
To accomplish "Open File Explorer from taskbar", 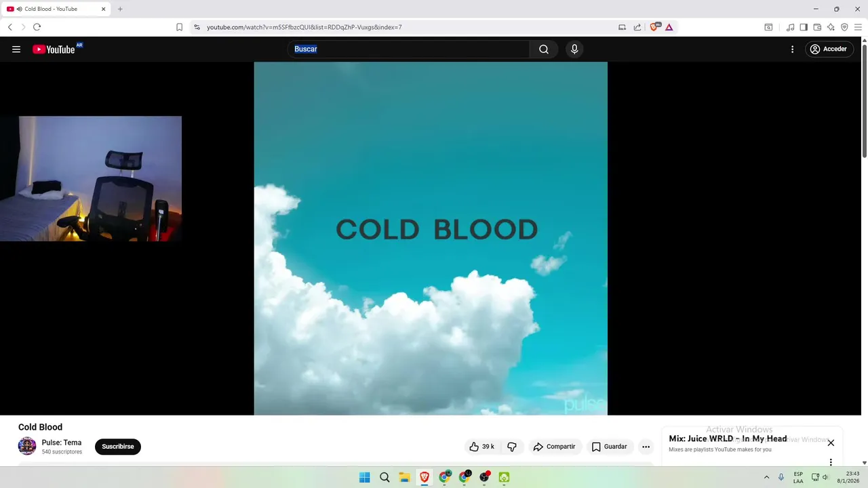I will 404,477.
